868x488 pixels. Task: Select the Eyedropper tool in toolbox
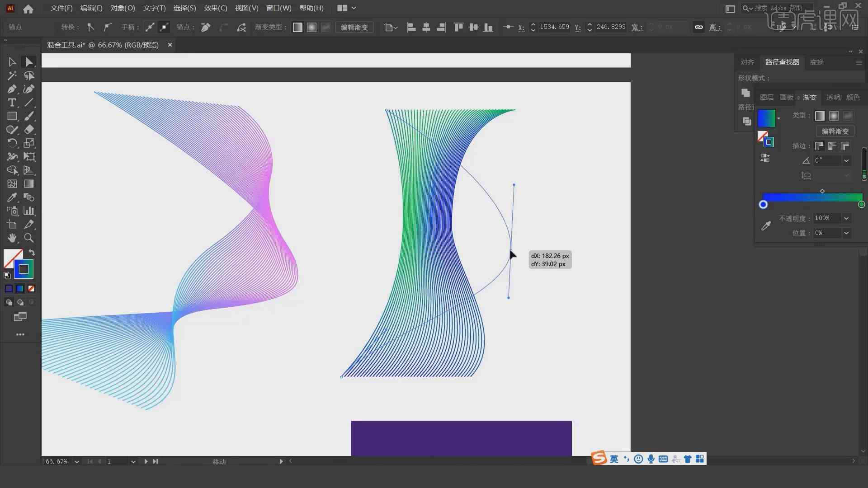12,197
